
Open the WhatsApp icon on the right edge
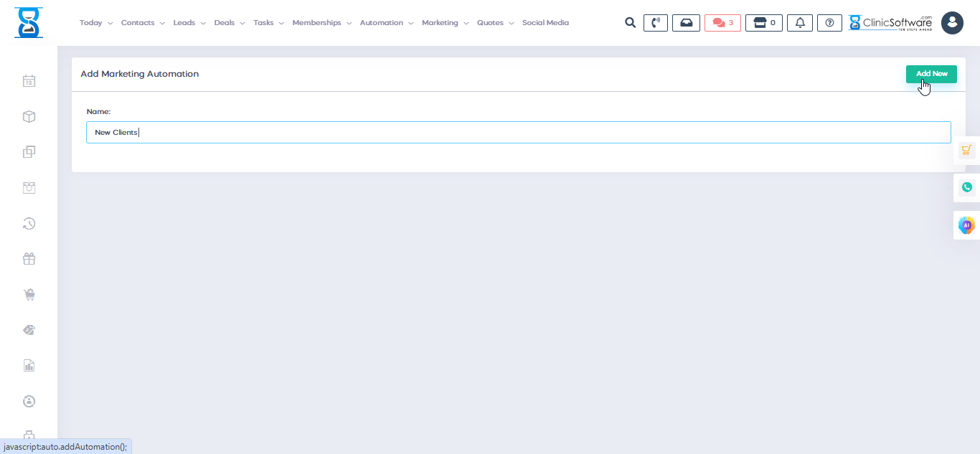pos(966,186)
